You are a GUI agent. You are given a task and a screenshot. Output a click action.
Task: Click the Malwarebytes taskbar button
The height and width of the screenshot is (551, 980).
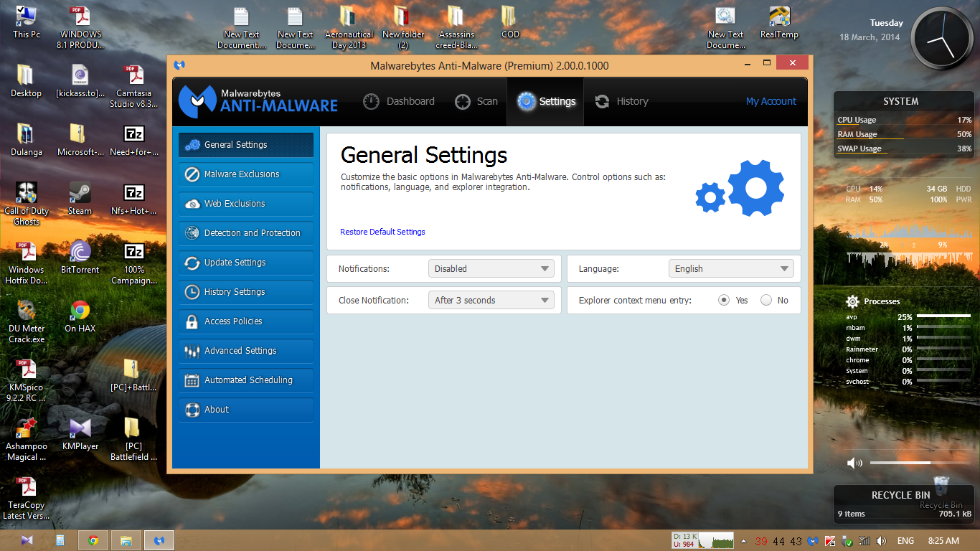coord(159,540)
